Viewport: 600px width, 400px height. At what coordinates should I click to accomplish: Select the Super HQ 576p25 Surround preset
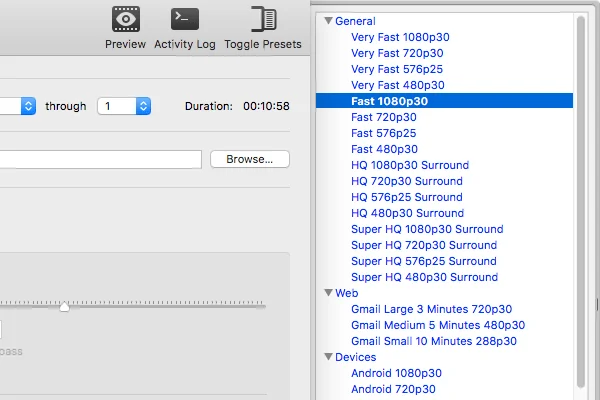[x=423, y=261]
